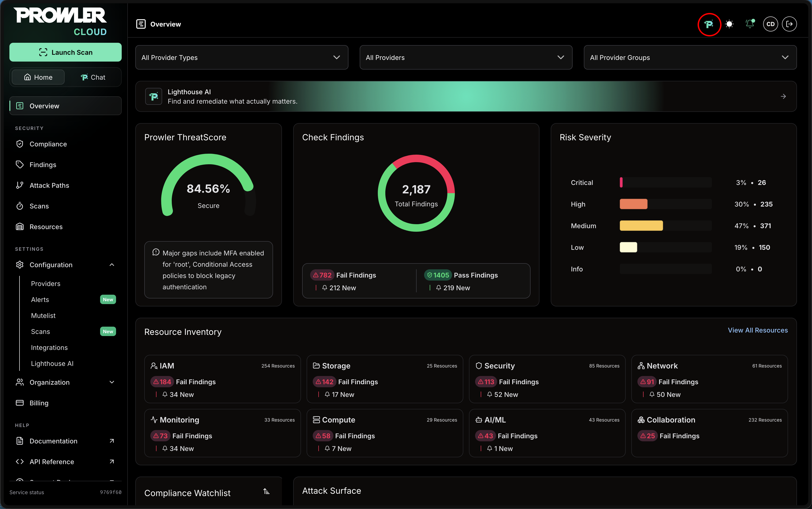This screenshot has height=509, width=812.
Task: View All Resources link
Action: (x=757, y=330)
